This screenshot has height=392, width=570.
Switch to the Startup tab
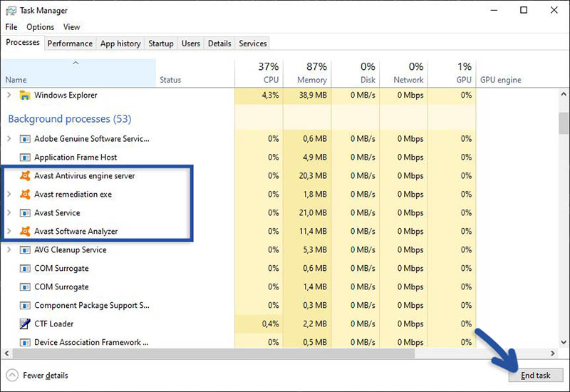coord(161,43)
